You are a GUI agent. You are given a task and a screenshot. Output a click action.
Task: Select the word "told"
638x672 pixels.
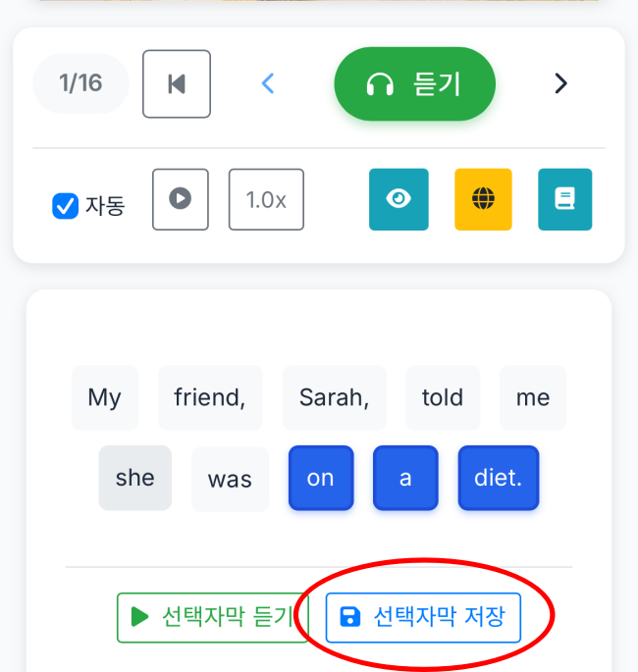(443, 397)
